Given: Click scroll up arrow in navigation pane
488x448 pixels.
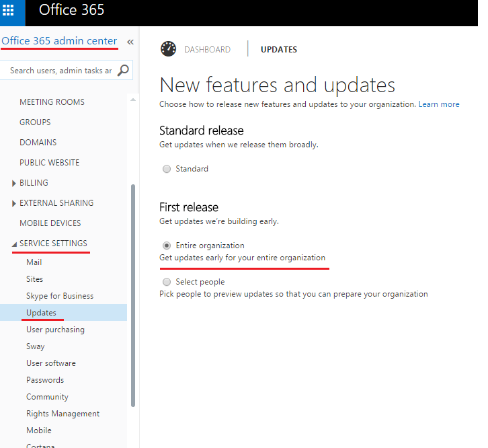Looking at the screenshot, I should (133, 100).
